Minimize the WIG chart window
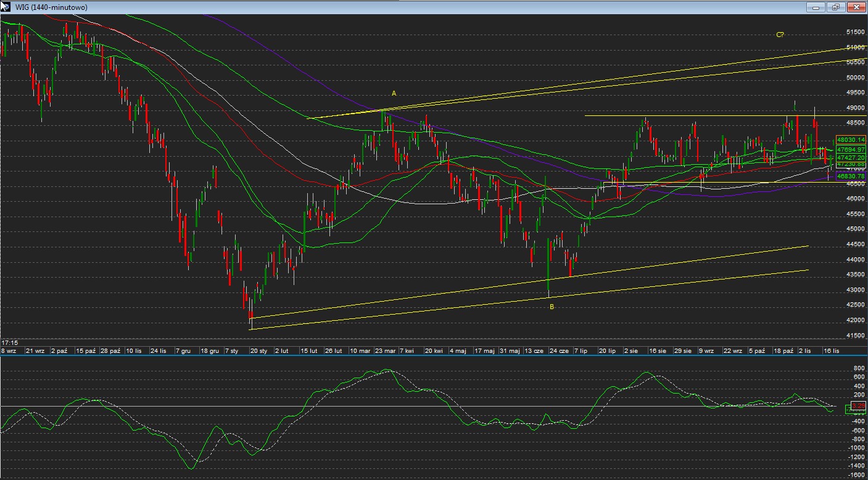The height and width of the screenshot is (480, 868). tap(816, 7)
